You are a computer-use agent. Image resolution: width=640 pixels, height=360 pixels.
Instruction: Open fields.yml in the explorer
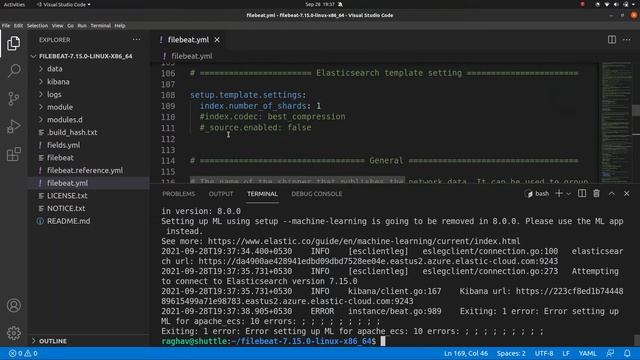coord(89,145)
